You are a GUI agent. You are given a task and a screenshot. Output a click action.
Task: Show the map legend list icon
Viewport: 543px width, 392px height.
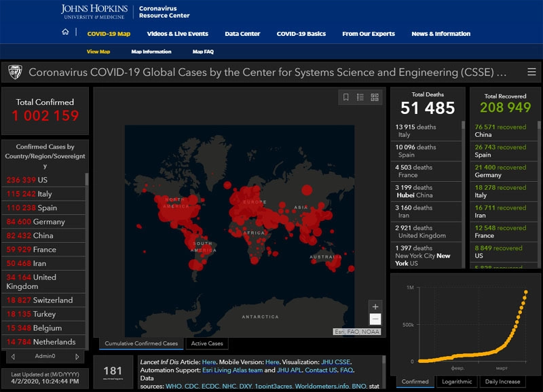point(360,98)
